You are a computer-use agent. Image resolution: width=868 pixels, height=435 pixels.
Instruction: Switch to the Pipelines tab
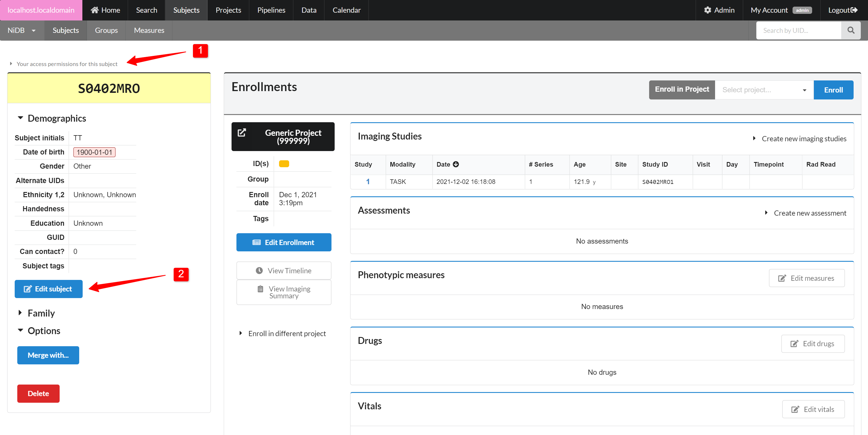(271, 10)
